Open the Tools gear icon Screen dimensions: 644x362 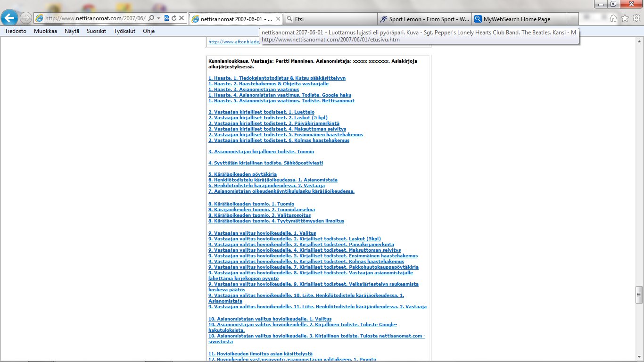(636, 18)
